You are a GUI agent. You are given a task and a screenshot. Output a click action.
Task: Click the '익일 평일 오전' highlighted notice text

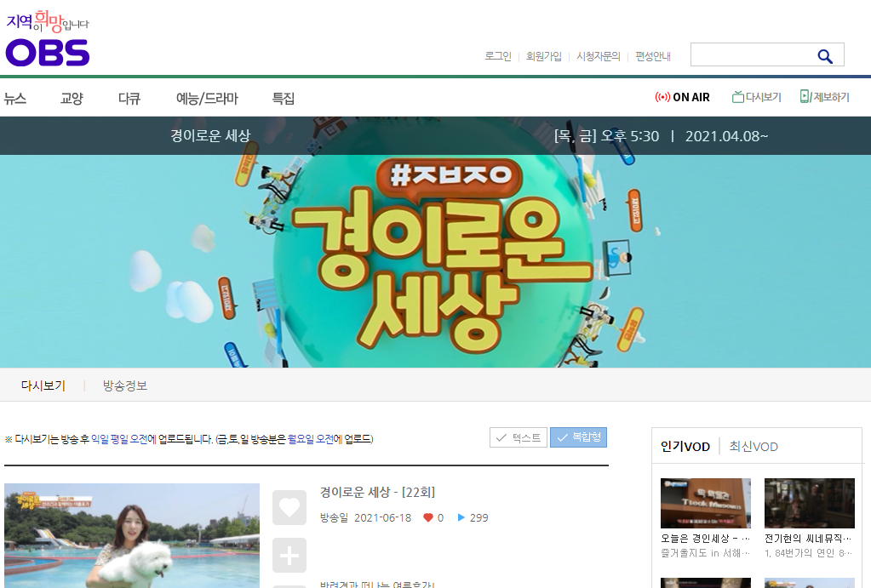[x=119, y=439]
